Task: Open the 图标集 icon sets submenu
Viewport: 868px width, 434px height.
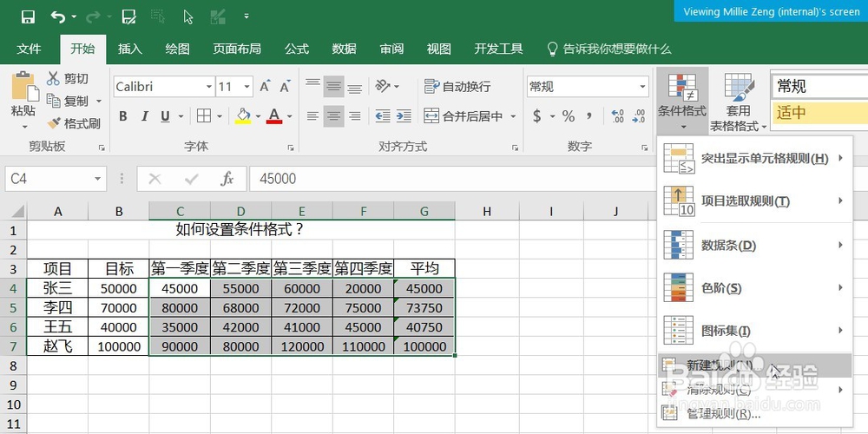Action: point(754,331)
